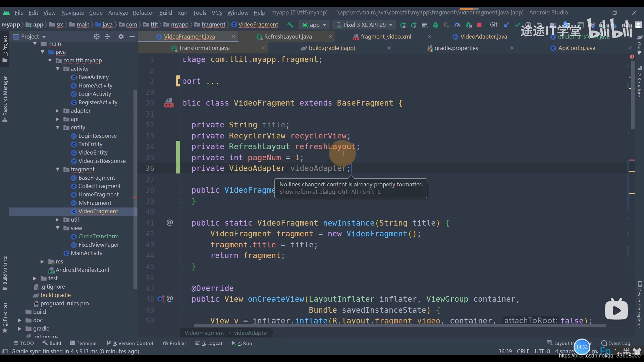Collapse the entity folder
Screen dimensions: 644x362
(58, 127)
